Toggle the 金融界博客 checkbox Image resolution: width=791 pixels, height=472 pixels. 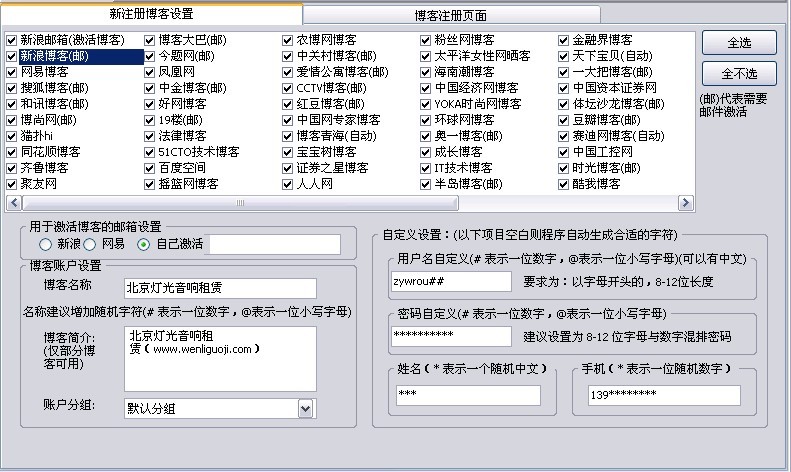click(x=564, y=40)
